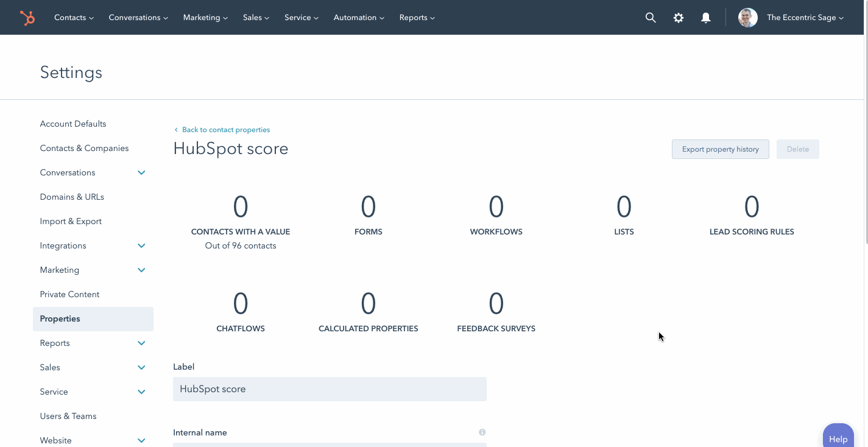Open the search magnifier icon
This screenshot has width=868, height=447.
tap(651, 17)
